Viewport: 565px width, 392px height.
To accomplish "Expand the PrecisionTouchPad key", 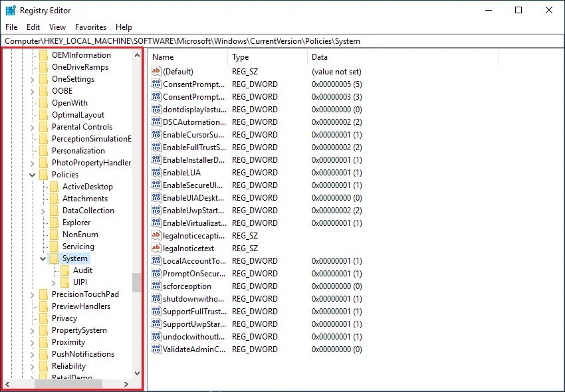I will (x=33, y=294).
